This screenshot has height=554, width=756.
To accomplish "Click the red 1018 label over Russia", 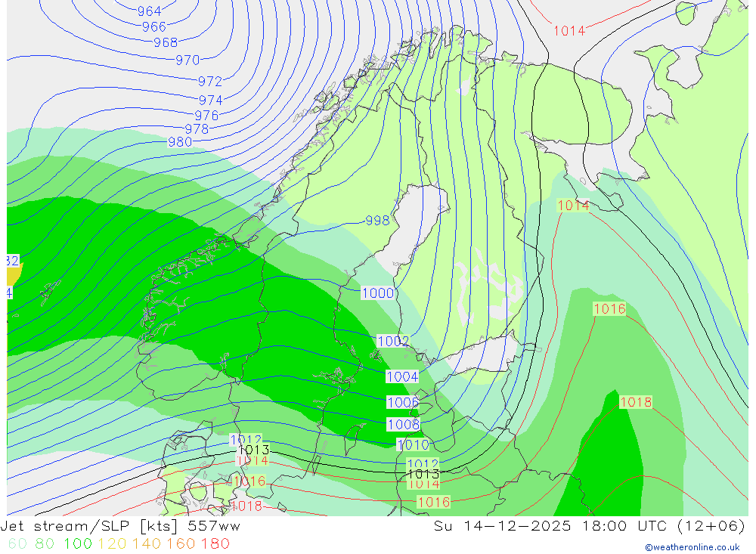I will click(x=636, y=401).
